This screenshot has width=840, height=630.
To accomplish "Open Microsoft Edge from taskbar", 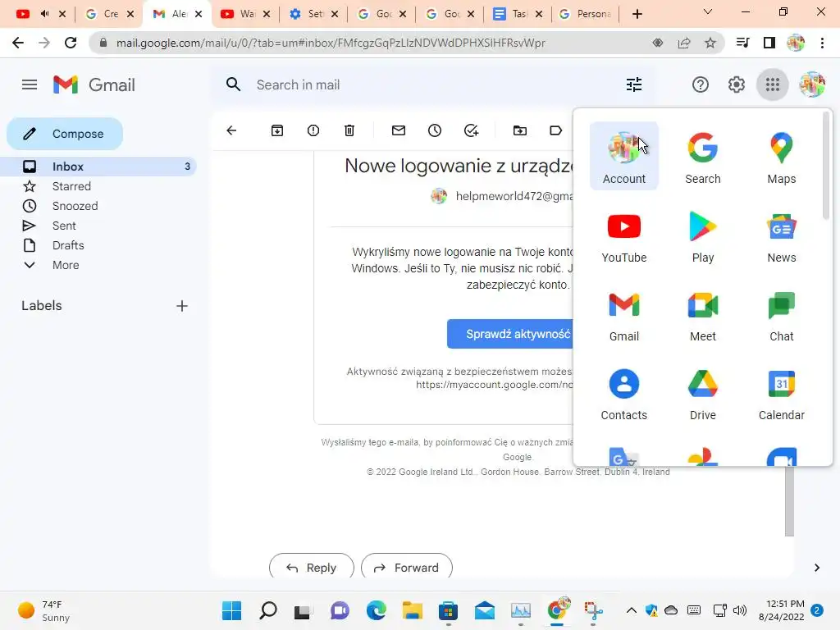I will (x=376, y=610).
